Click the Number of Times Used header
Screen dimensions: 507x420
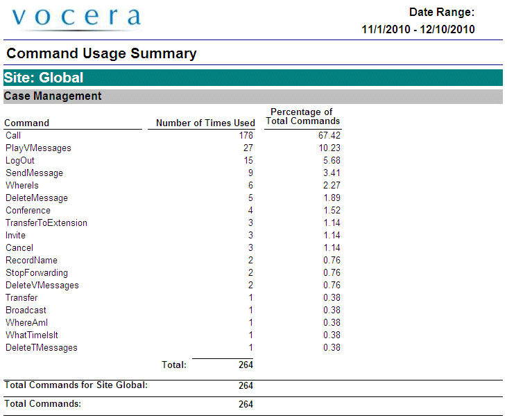tap(205, 123)
